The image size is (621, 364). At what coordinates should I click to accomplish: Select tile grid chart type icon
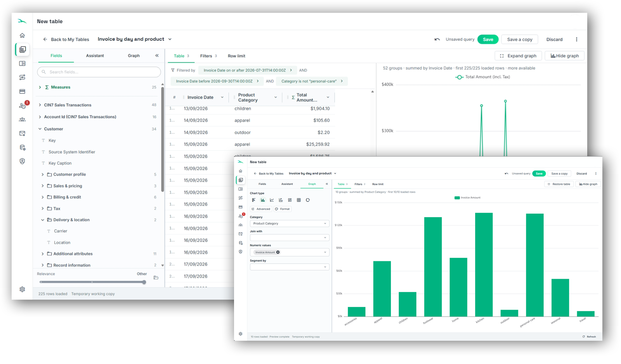click(x=290, y=200)
